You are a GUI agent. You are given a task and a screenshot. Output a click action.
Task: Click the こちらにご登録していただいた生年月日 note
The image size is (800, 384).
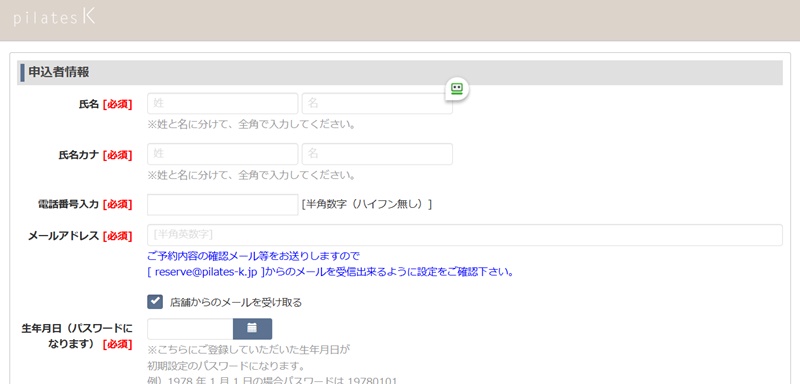coord(249,350)
